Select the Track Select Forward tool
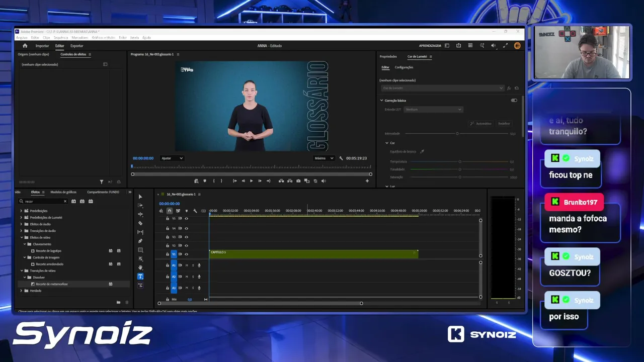The image size is (644, 362). pos(140,205)
